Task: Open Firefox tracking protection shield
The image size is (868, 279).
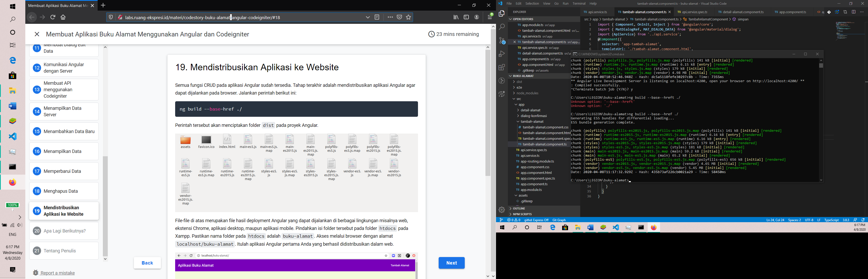Action: pos(111,17)
